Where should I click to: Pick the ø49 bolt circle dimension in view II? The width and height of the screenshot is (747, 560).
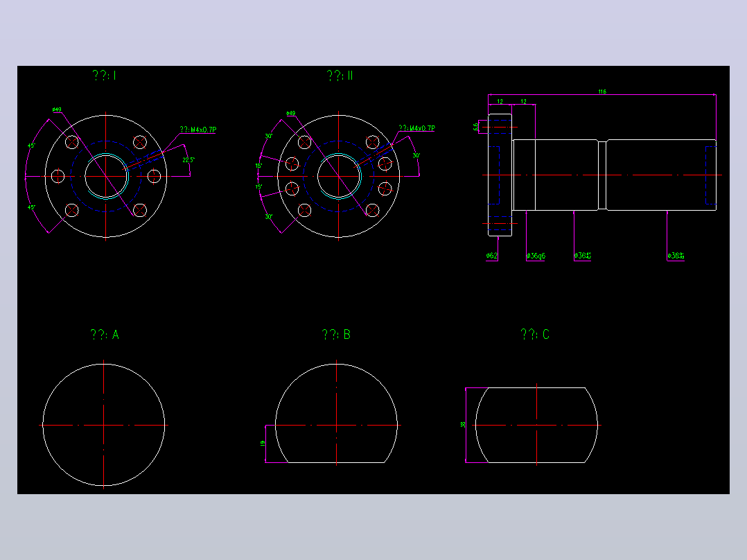290,114
